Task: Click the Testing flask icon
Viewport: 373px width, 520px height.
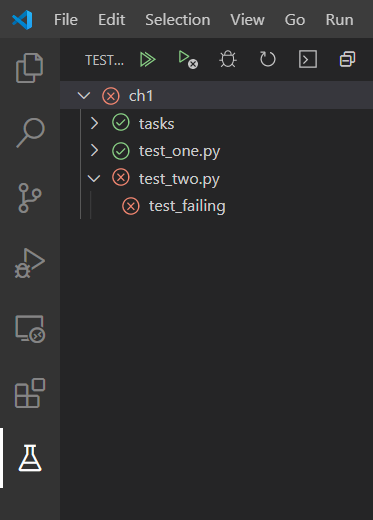Action: 30,458
